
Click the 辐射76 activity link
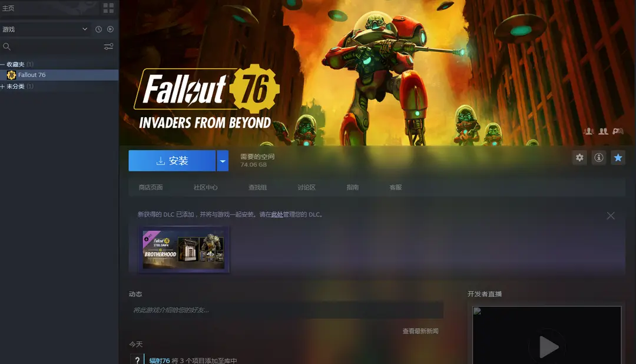point(160,360)
